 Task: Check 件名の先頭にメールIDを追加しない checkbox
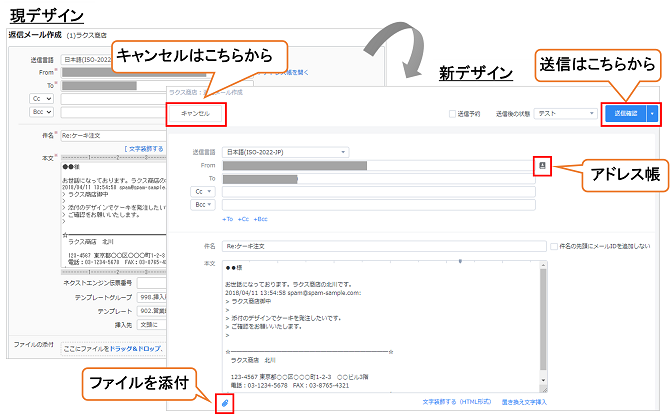pyautogui.click(x=554, y=247)
